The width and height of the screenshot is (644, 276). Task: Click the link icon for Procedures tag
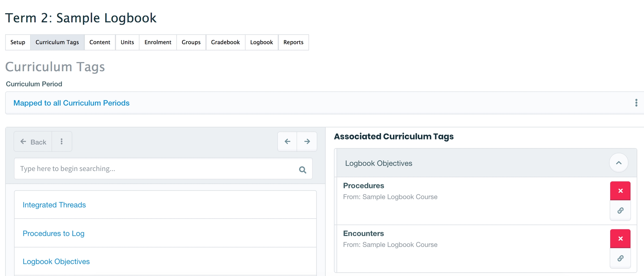(x=620, y=210)
